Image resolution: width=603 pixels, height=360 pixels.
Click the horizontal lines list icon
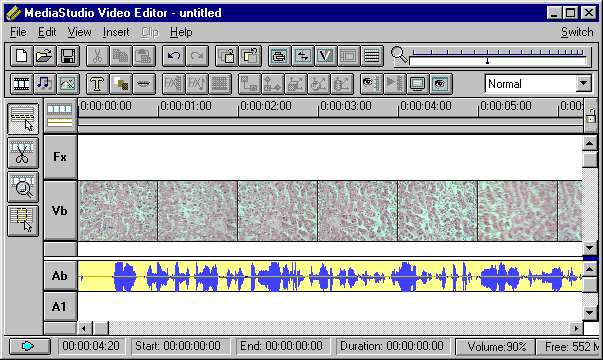(x=371, y=56)
